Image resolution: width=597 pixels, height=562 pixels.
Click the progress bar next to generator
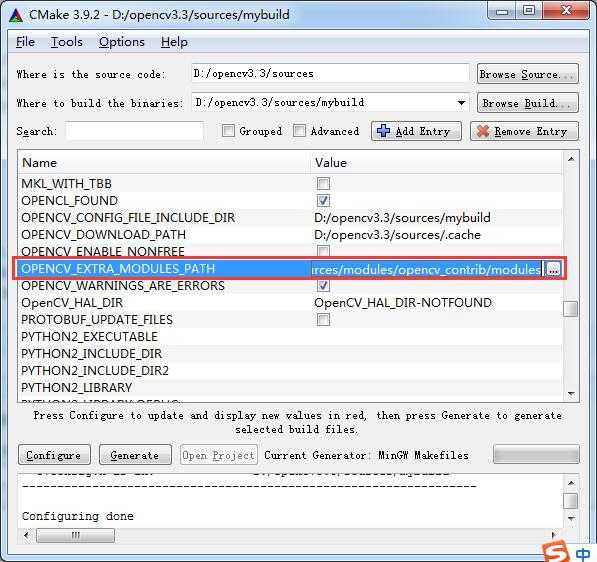pyautogui.click(x=536, y=454)
